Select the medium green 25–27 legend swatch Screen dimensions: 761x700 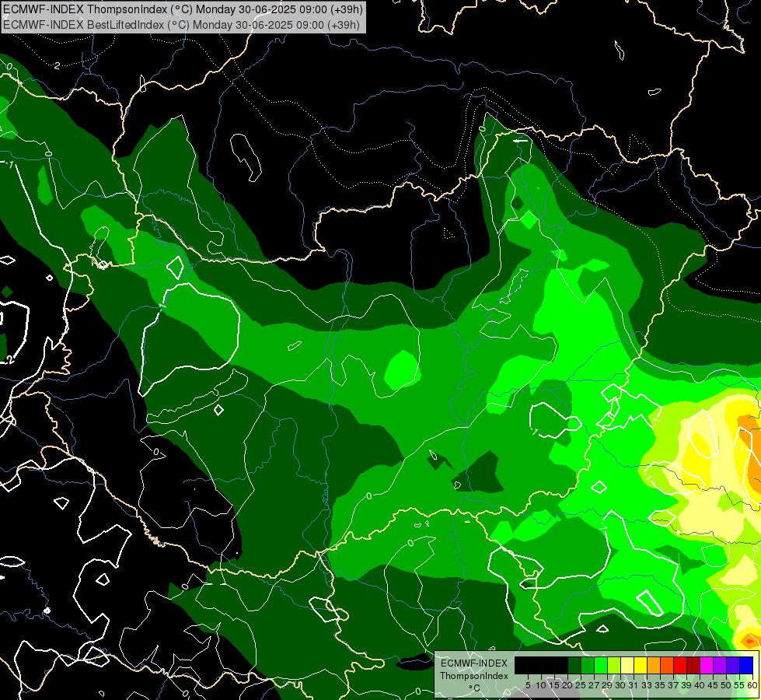click(587, 665)
